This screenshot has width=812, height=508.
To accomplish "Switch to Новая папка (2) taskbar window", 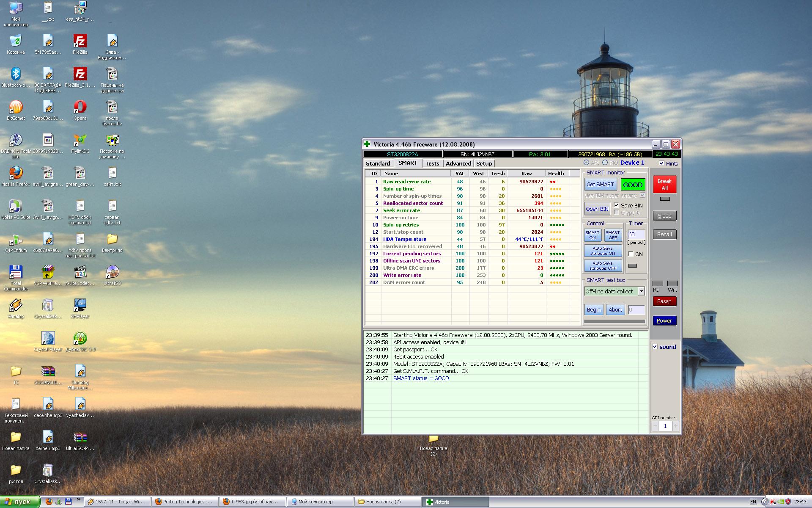I will [x=388, y=502].
